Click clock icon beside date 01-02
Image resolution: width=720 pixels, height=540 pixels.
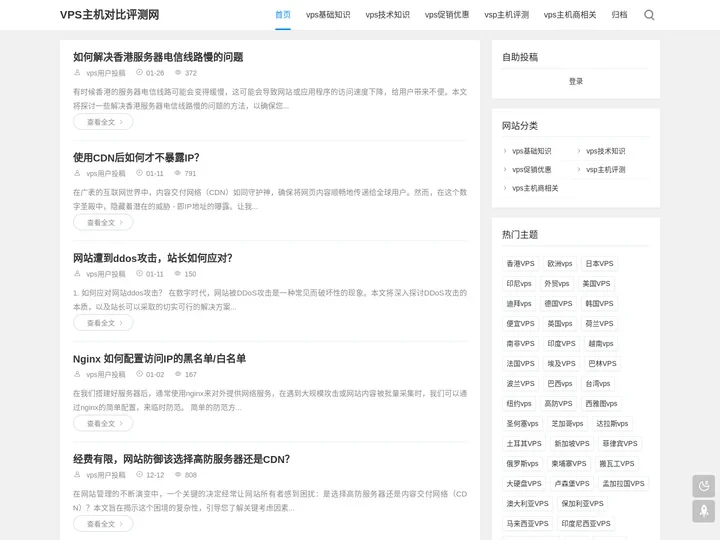pyautogui.click(x=140, y=374)
